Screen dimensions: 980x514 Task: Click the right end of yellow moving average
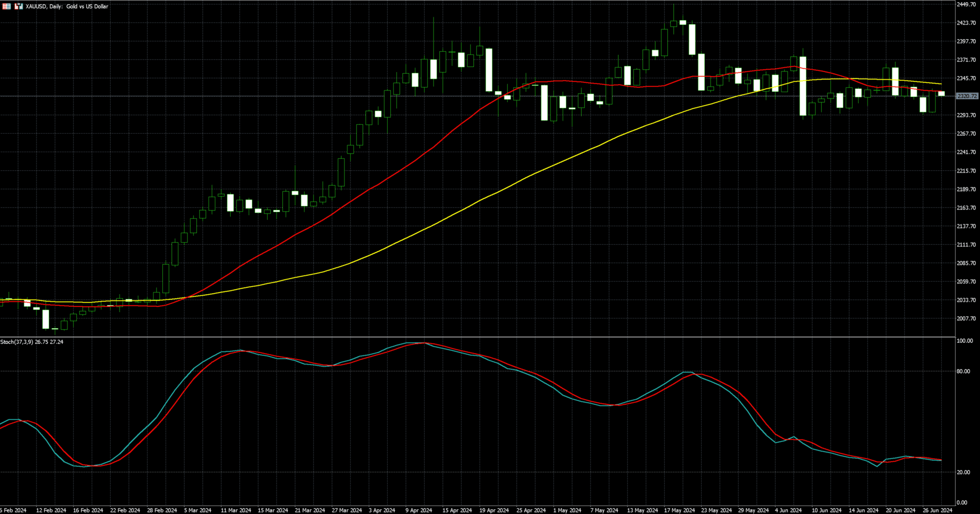(x=941, y=84)
